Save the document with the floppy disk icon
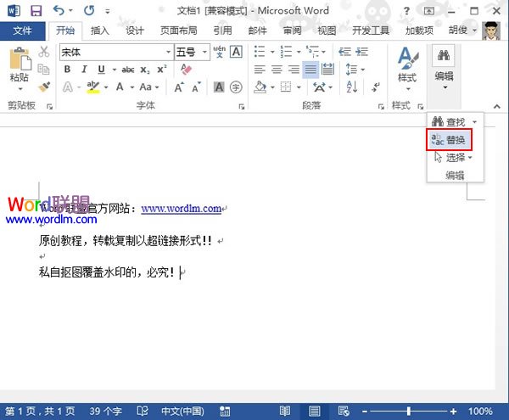The image size is (509, 420). coord(36,11)
